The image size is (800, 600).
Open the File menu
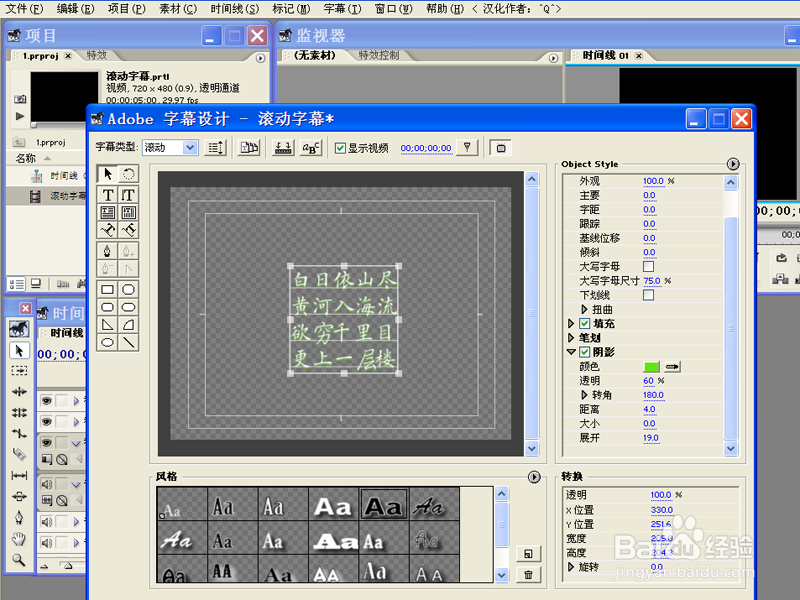(x=24, y=9)
